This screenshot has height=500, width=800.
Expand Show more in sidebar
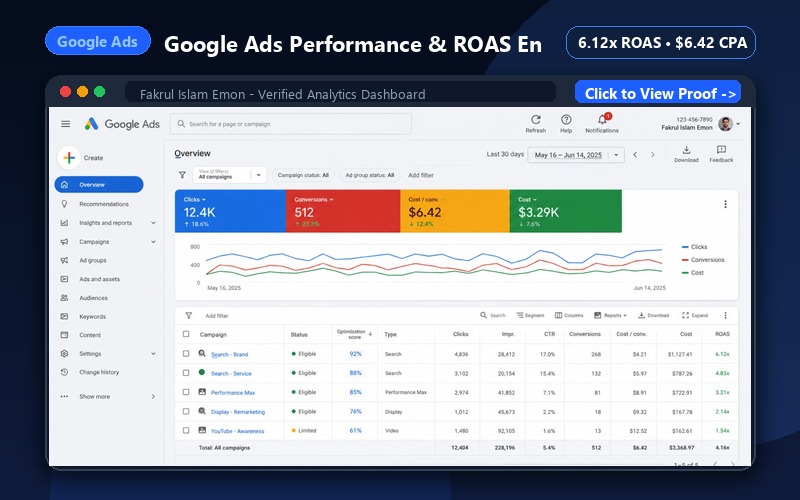click(x=153, y=396)
